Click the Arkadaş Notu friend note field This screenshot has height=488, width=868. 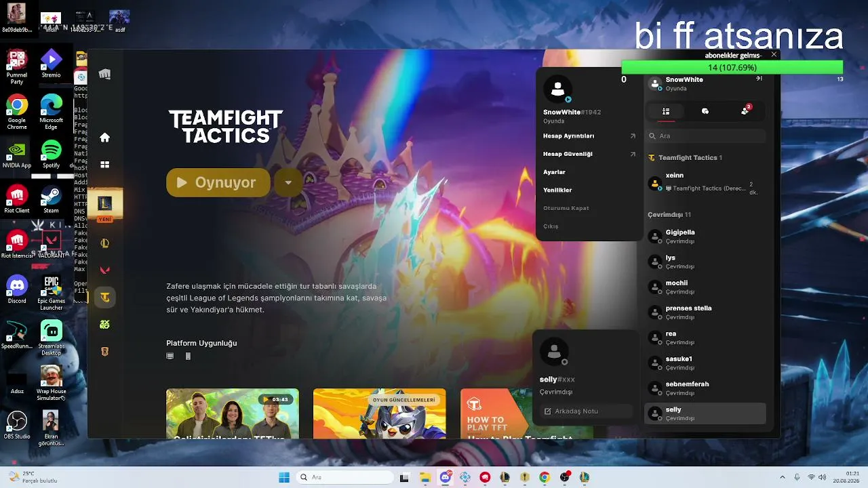click(x=586, y=411)
